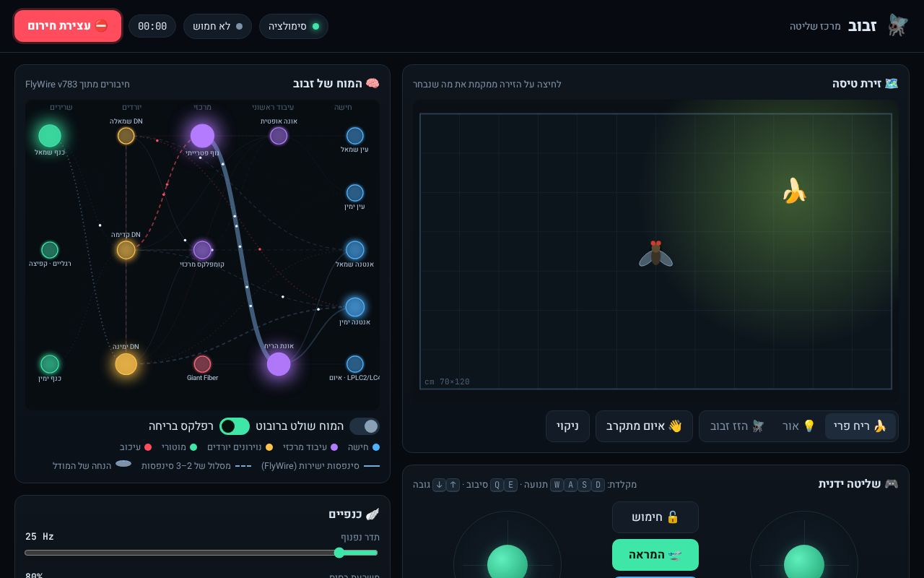924x578 pixels.
Task: Click the LPLC2/LC4 threat node
Action: (x=355, y=364)
